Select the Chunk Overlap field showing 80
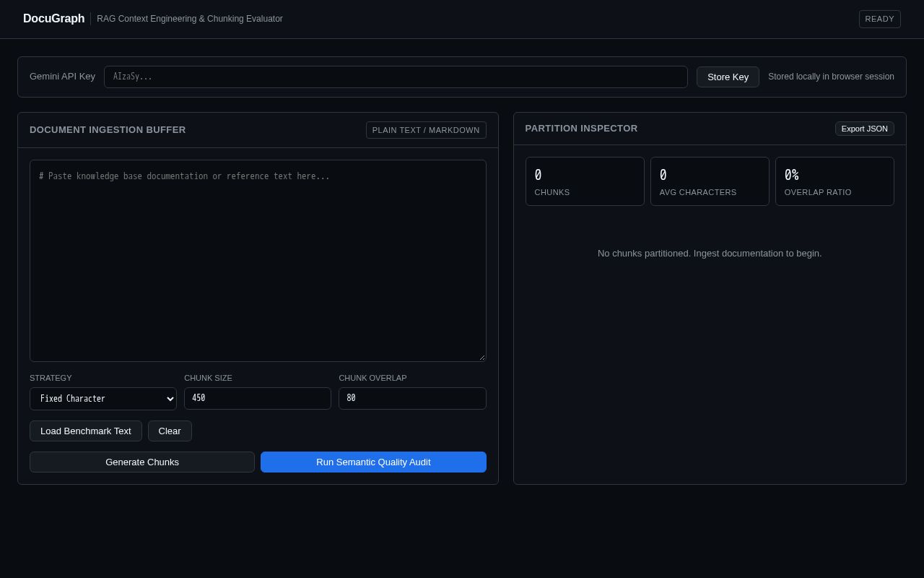Image resolution: width=924 pixels, height=578 pixels. pos(412,398)
